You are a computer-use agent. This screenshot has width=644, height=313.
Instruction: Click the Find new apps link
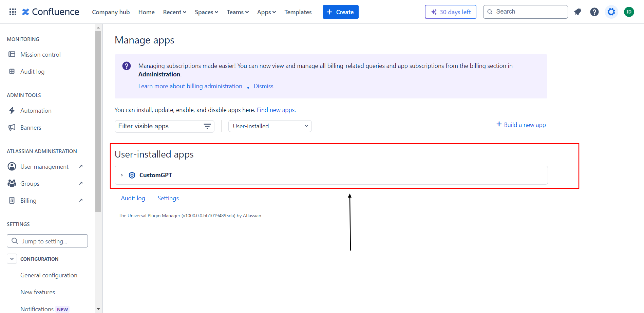(276, 110)
